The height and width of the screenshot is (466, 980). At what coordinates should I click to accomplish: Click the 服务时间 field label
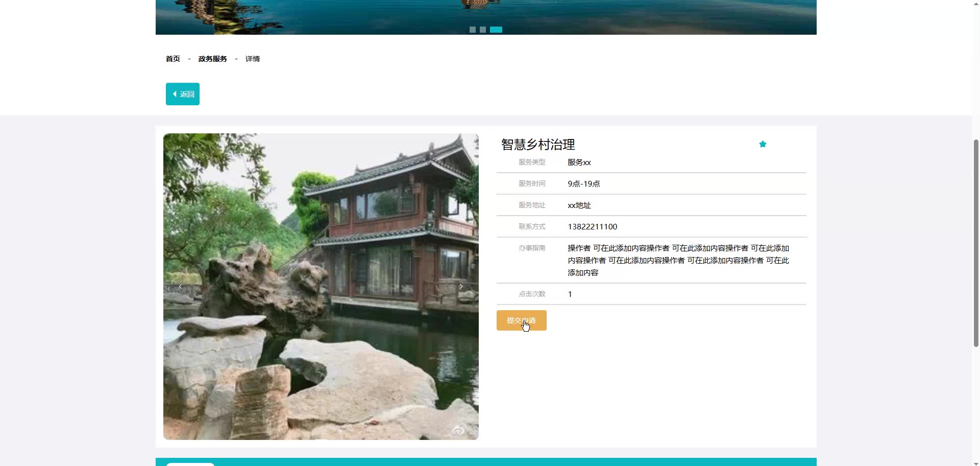(x=532, y=184)
